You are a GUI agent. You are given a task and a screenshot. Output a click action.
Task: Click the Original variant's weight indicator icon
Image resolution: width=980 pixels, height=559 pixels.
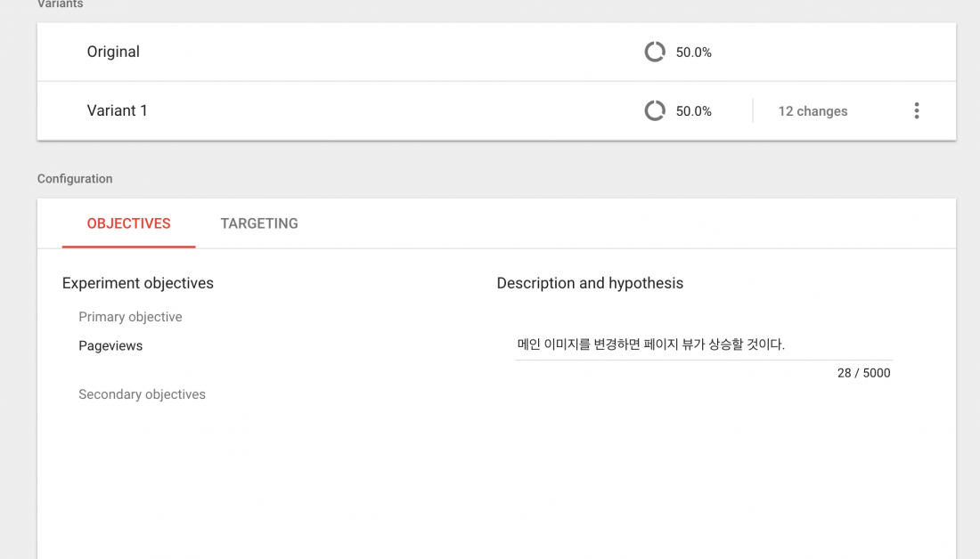click(655, 52)
